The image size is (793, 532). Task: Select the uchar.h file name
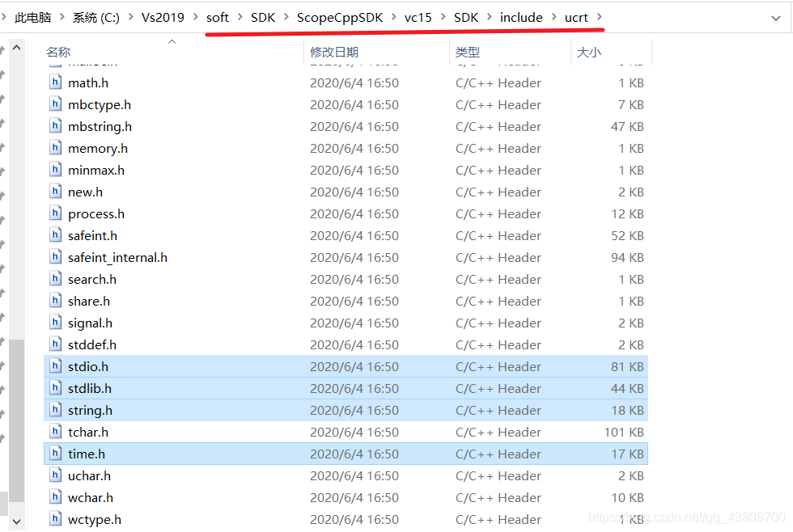click(89, 475)
